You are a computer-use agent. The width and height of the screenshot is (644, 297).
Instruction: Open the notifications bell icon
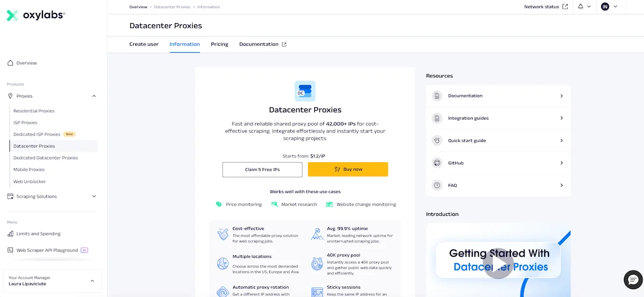coord(581,6)
